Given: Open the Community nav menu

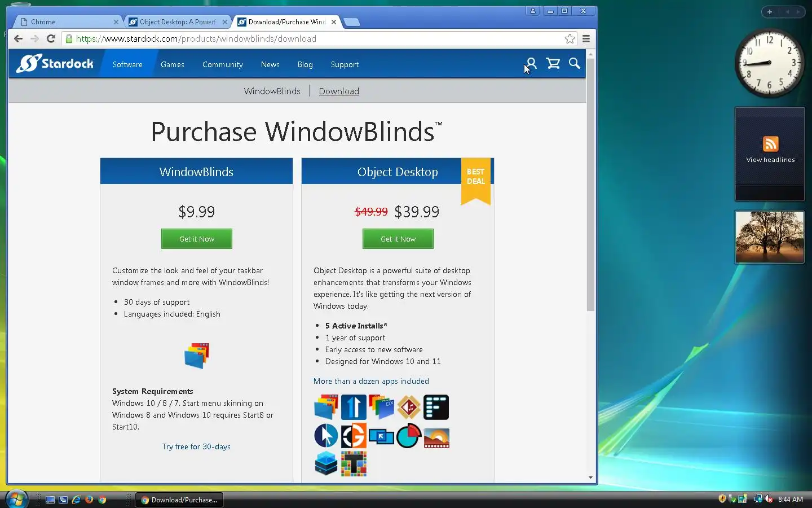Looking at the screenshot, I should pos(223,64).
